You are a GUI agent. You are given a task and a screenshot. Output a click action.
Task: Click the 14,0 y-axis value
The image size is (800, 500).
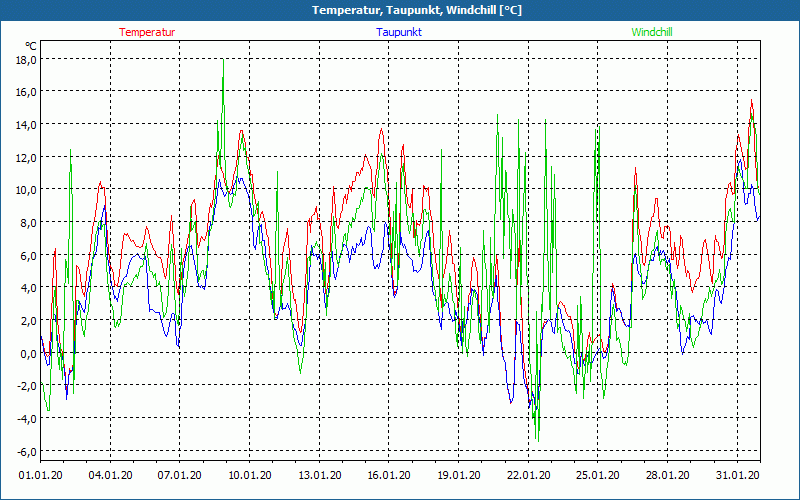(x=27, y=125)
